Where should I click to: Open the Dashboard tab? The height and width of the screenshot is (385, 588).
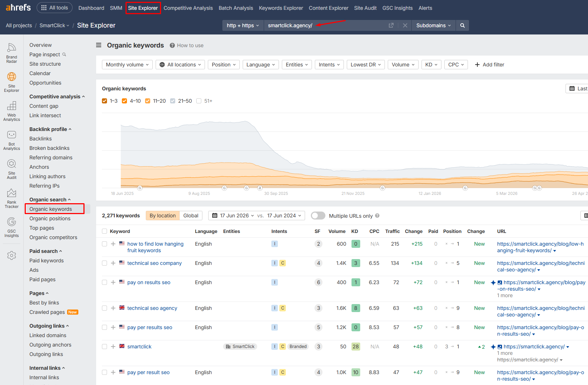(91, 8)
